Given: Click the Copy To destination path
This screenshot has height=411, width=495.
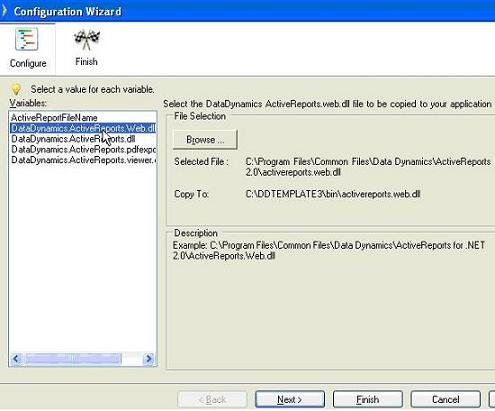Looking at the screenshot, I should coord(333,194).
